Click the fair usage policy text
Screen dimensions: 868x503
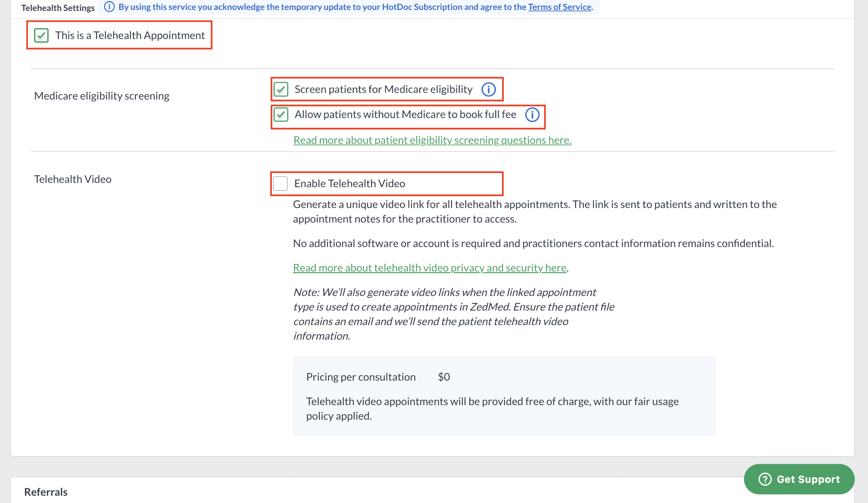point(493,409)
